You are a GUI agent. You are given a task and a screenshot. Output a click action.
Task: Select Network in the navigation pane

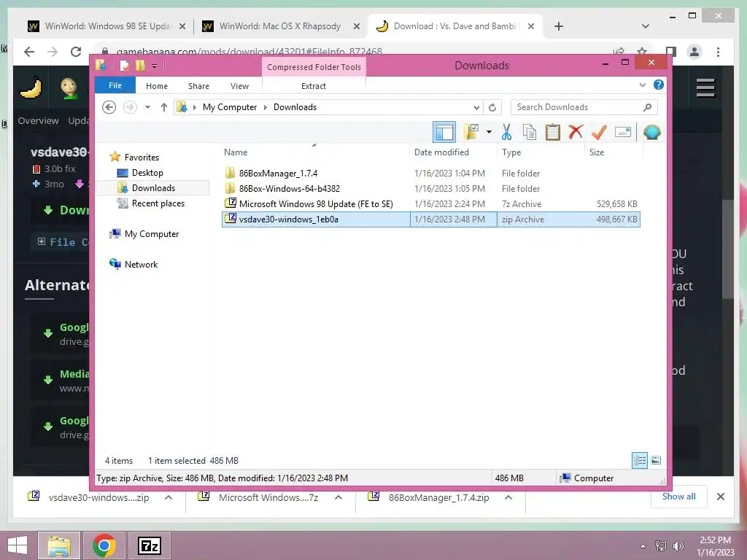(141, 264)
